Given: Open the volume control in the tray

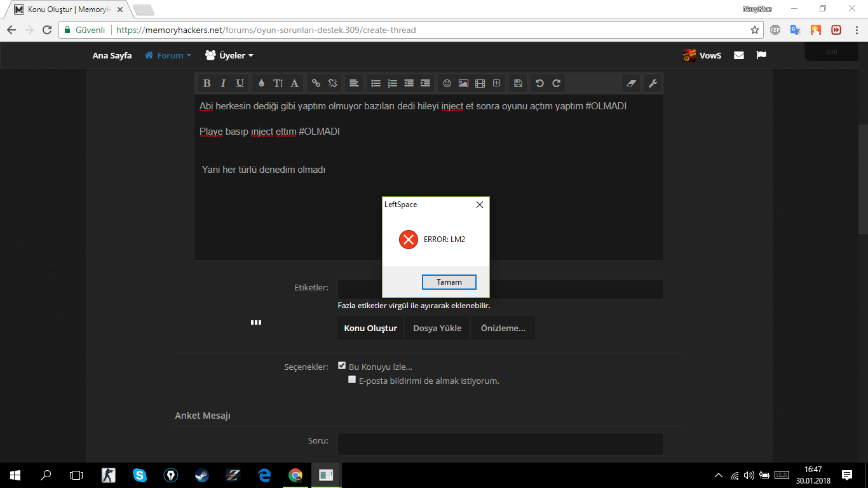Looking at the screenshot, I should pyautogui.click(x=749, y=475).
